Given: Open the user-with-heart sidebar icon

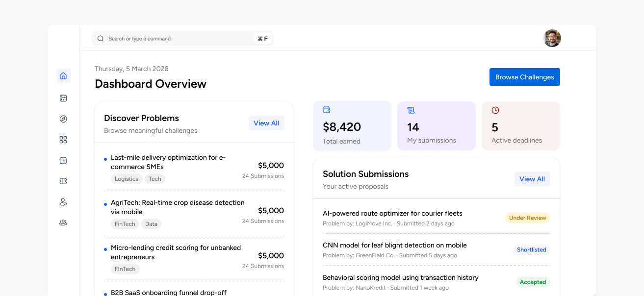Looking at the screenshot, I should pyautogui.click(x=63, y=202).
